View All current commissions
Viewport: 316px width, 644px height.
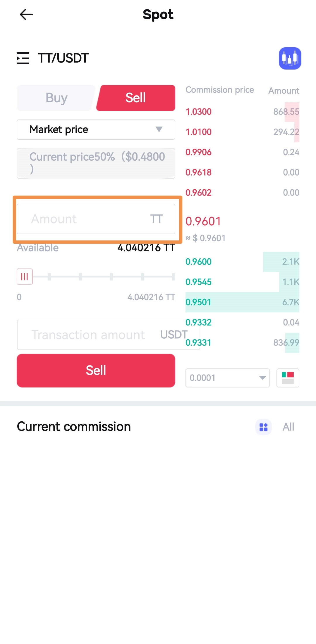[288, 427]
